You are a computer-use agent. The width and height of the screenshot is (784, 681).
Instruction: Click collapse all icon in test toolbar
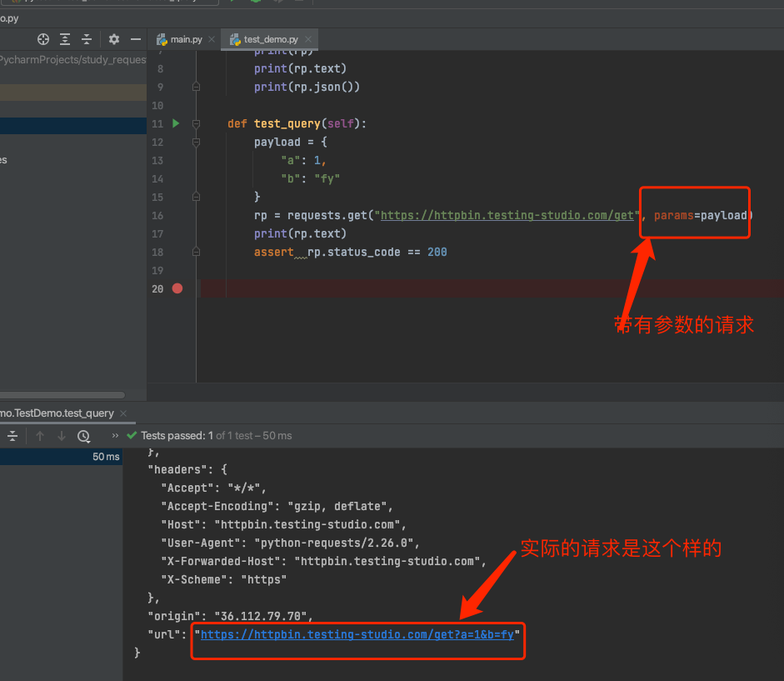pyautogui.click(x=12, y=436)
